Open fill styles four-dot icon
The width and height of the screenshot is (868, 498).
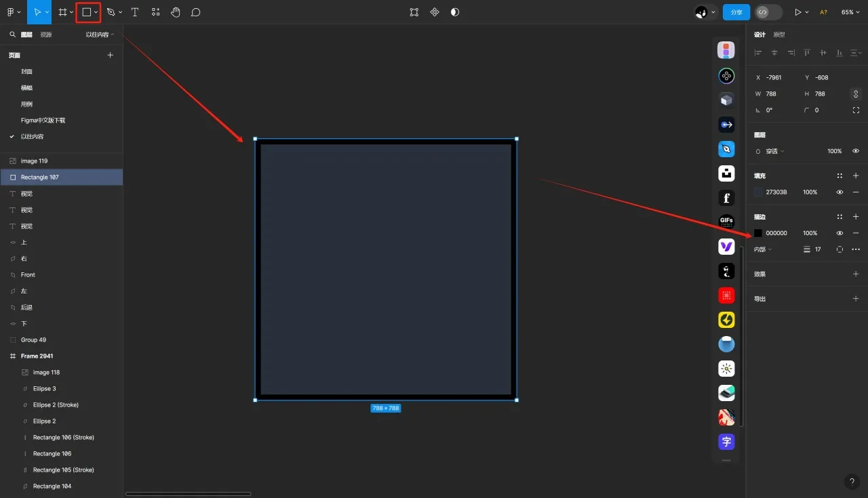pyautogui.click(x=840, y=176)
